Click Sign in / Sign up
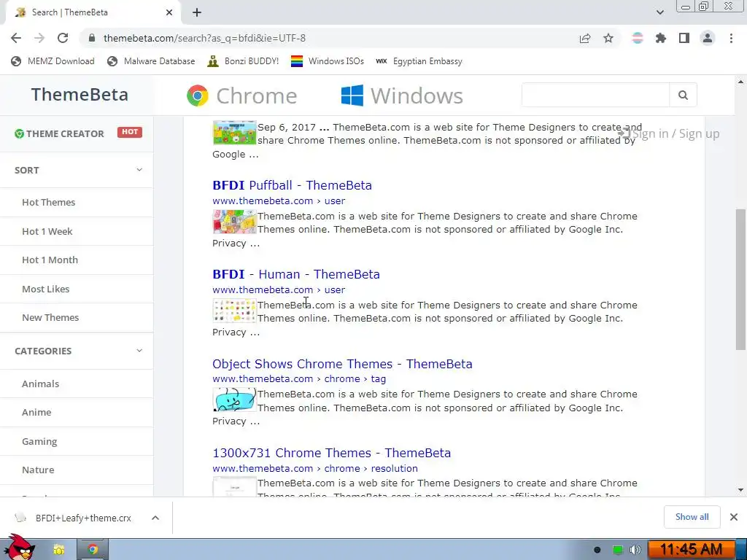The height and width of the screenshot is (560, 747). coord(669,134)
